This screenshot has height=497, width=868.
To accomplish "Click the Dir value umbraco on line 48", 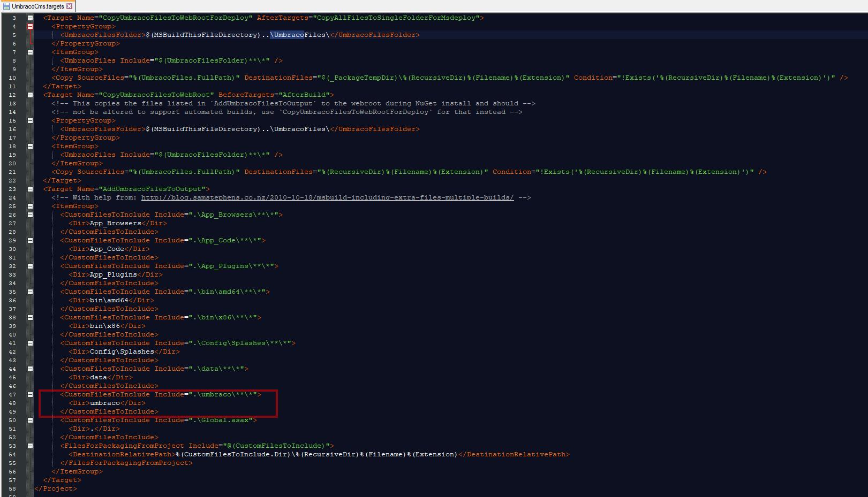I will (x=105, y=403).
